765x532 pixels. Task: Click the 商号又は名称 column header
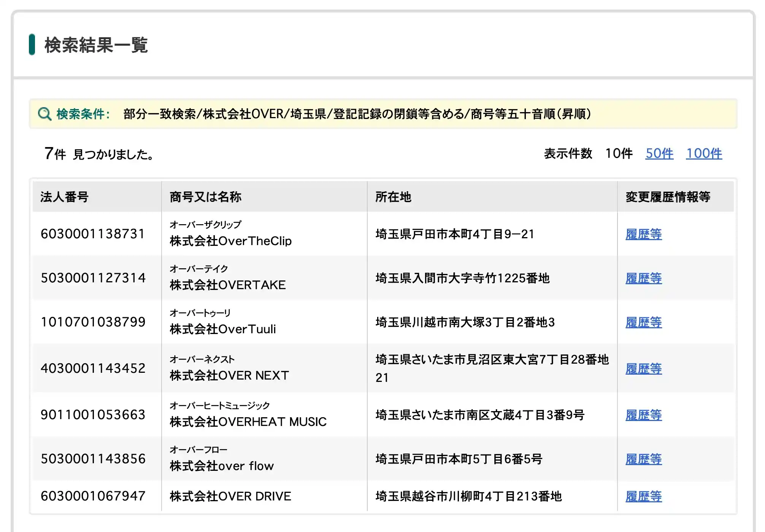click(x=205, y=197)
